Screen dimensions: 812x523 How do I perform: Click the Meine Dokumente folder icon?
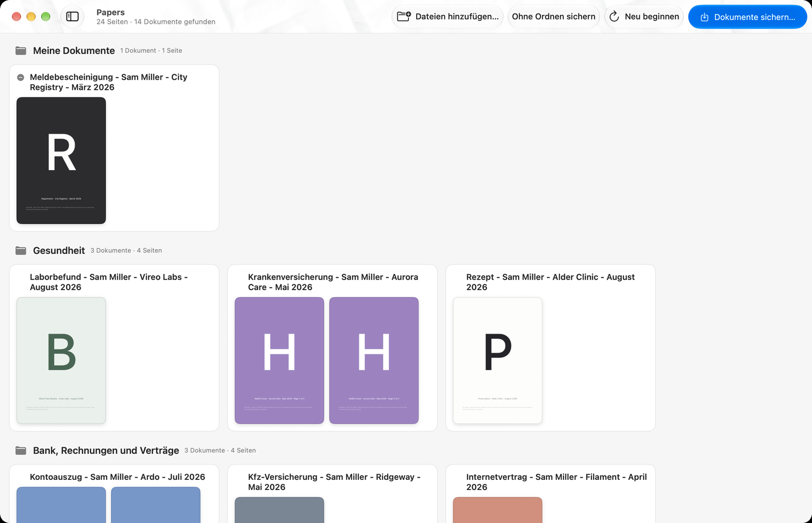[x=21, y=51]
